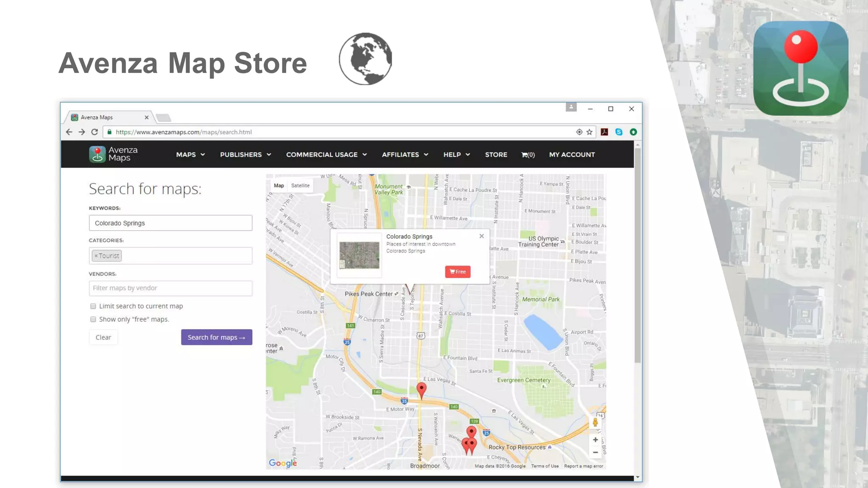Click the Monument Valley Park label

click(x=389, y=189)
